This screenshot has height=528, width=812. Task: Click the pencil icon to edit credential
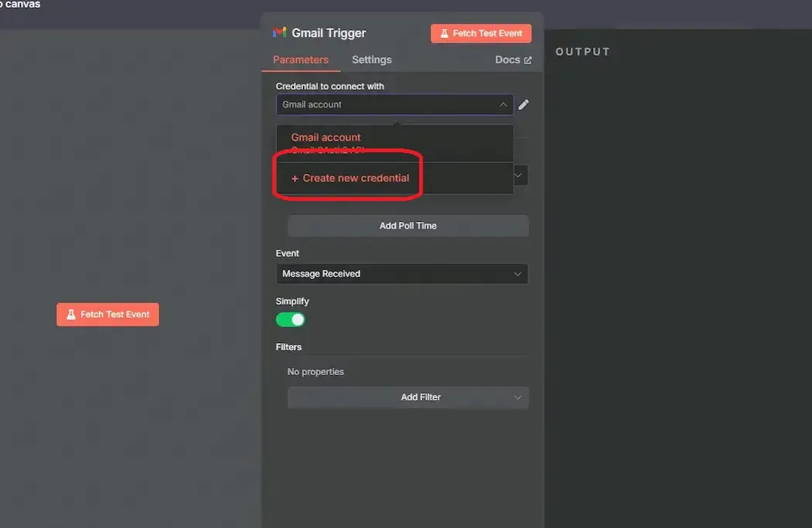coord(524,104)
